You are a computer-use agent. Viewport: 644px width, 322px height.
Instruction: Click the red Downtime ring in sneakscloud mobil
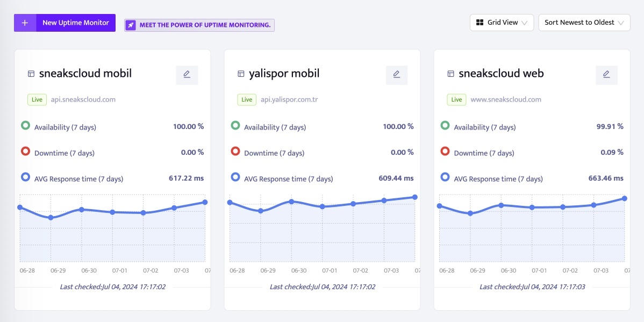pyautogui.click(x=25, y=151)
